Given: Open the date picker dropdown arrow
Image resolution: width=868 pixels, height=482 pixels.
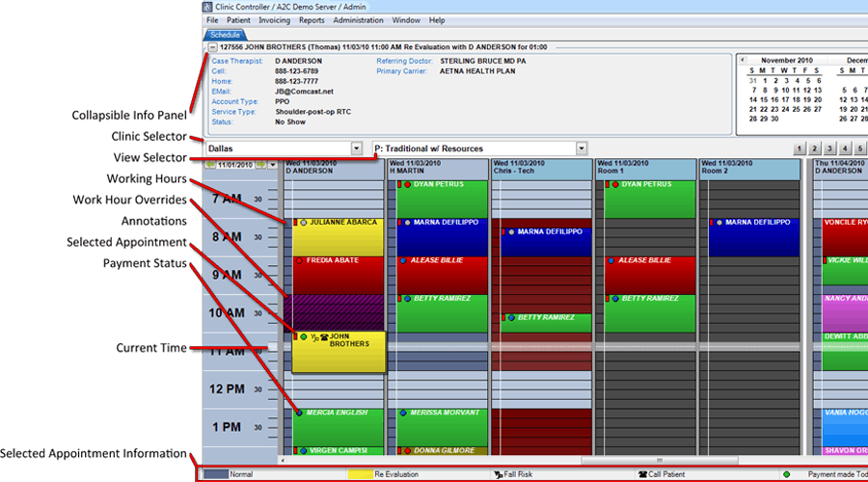Looking at the screenshot, I should point(272,165).
